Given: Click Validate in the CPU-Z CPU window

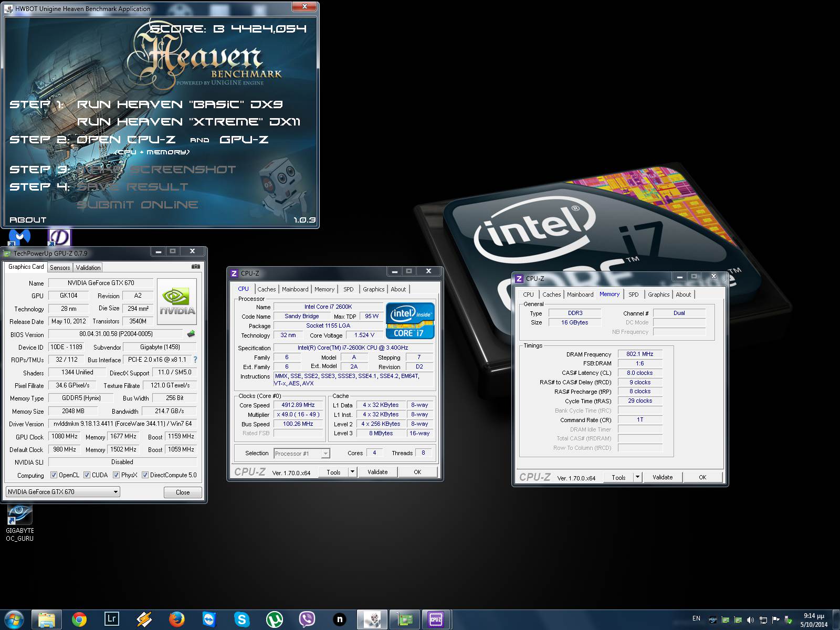Looking at the screenshot, I should coord(377,472).
